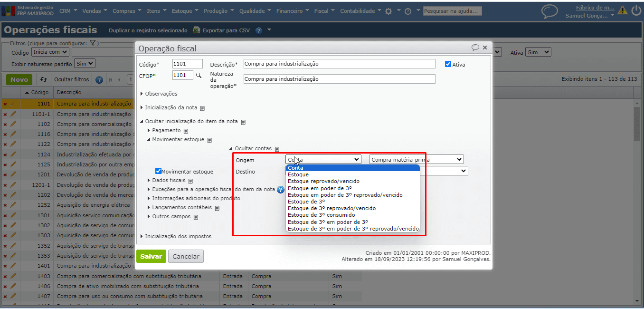Collapse Ocultar inicialização do item da nota
The height and width of the screenshot is (309, 644).
click(189, 121)
